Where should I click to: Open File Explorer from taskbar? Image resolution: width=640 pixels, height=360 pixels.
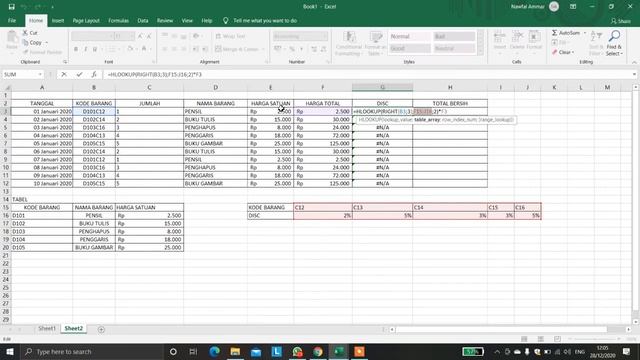[235, 351]
